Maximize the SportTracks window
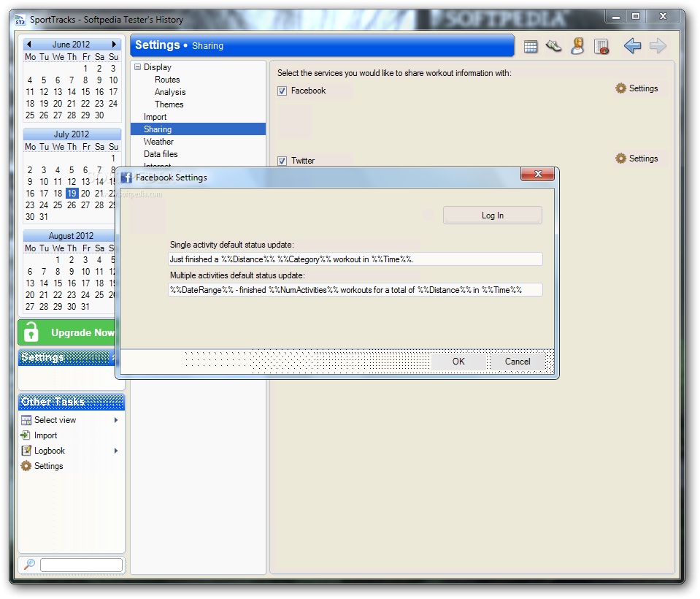The width and height of the screenshot is (700, 599). click(x=636, y=17)
